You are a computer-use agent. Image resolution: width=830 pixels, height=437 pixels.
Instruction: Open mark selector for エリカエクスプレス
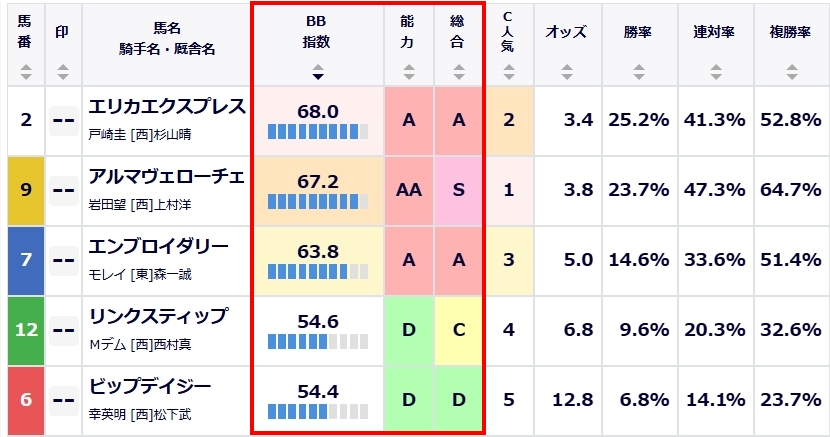pyautogui.click(x=64, y=120)
